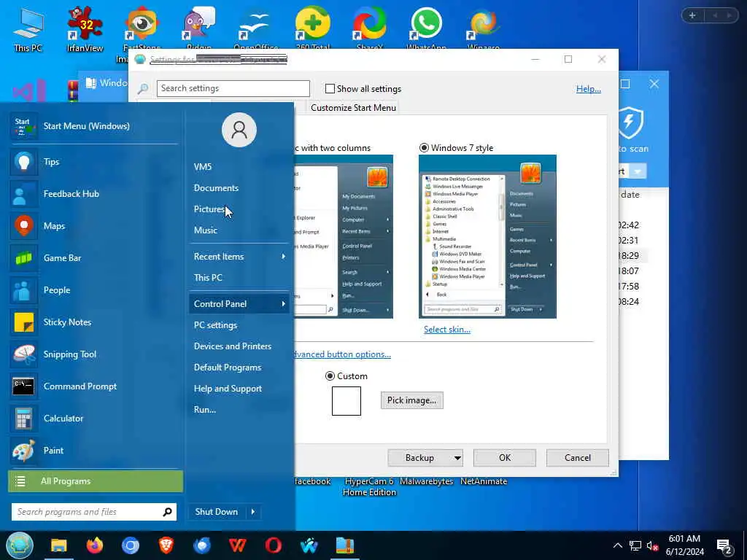The image size is (747, 560).
Task: Click the Shut Down button
Action: [217, 512]
